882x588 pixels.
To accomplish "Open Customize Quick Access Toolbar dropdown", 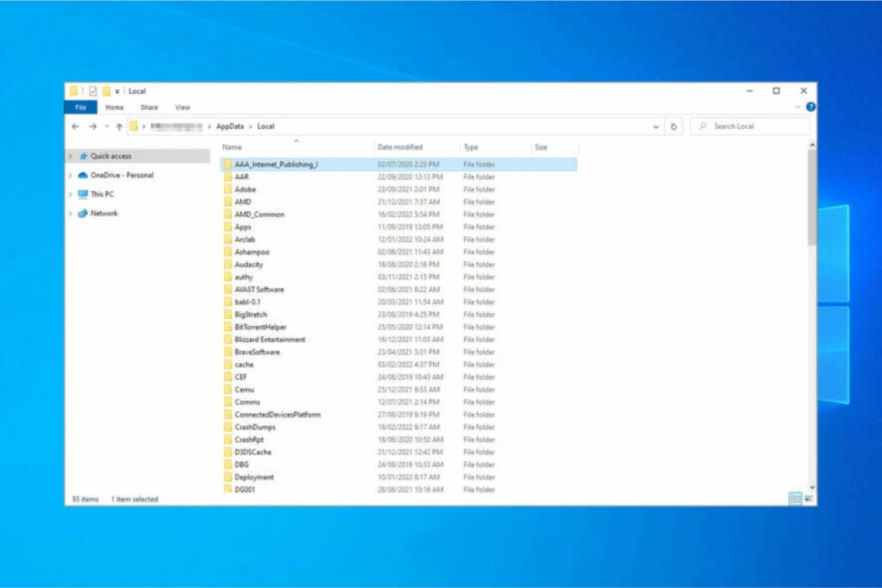I will (x=117, y=91).
